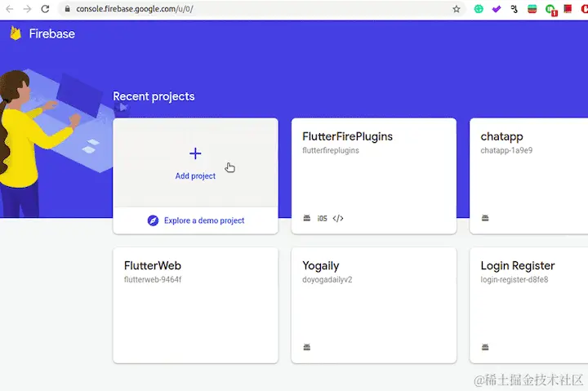Click the Android icon on Yogaily card

tap(307, 347)
